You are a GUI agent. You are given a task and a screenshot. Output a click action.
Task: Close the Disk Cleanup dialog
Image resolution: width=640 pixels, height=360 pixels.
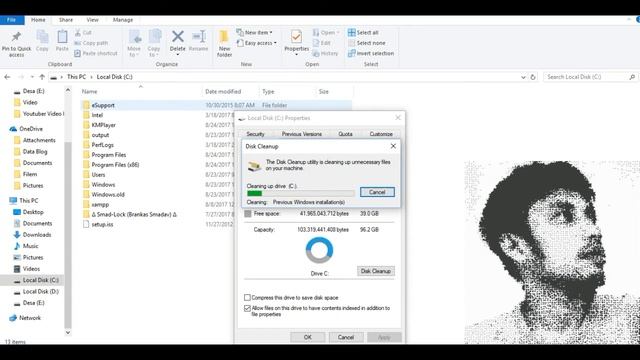tap(393, 146)
